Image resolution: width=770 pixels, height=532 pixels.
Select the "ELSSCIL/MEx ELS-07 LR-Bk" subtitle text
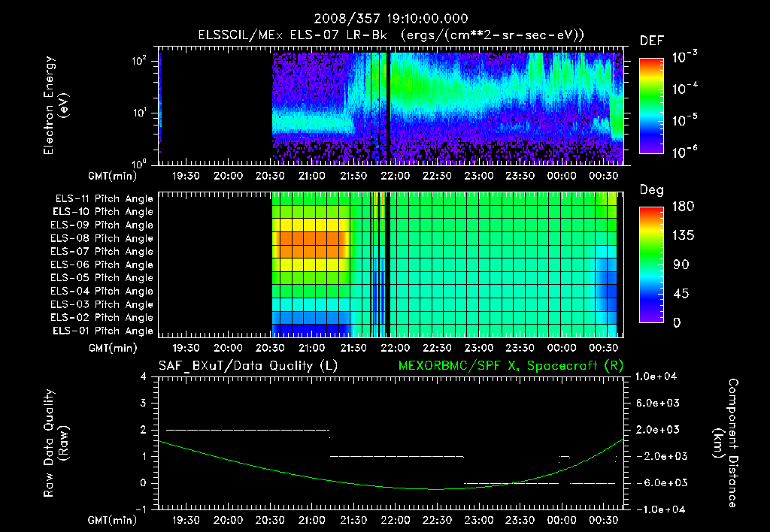[293, 35]
